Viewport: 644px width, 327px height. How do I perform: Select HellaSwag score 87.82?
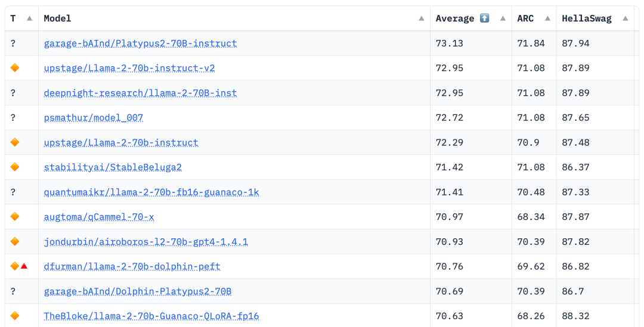[576, 242]
